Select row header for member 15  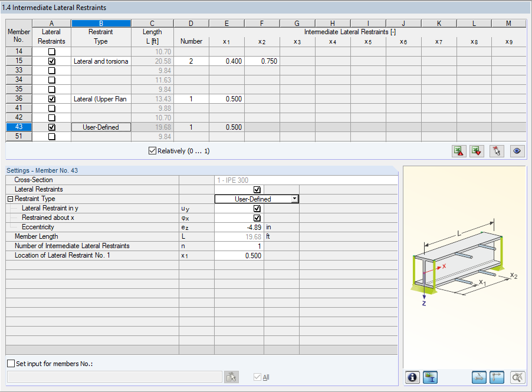[19, 61]
